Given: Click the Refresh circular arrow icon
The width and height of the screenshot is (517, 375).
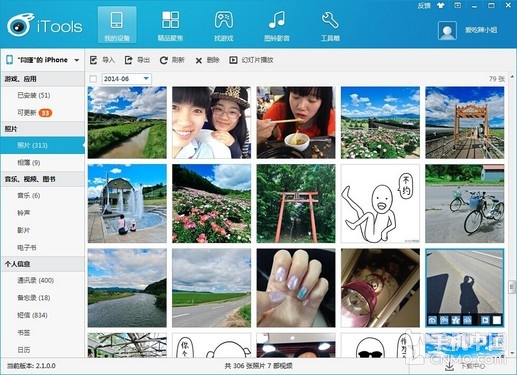Looking at the screenshot, I should (x=163, y=60).
